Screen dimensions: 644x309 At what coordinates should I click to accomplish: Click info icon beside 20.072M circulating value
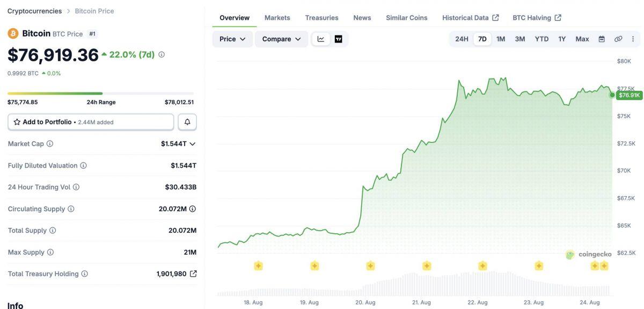193,209
